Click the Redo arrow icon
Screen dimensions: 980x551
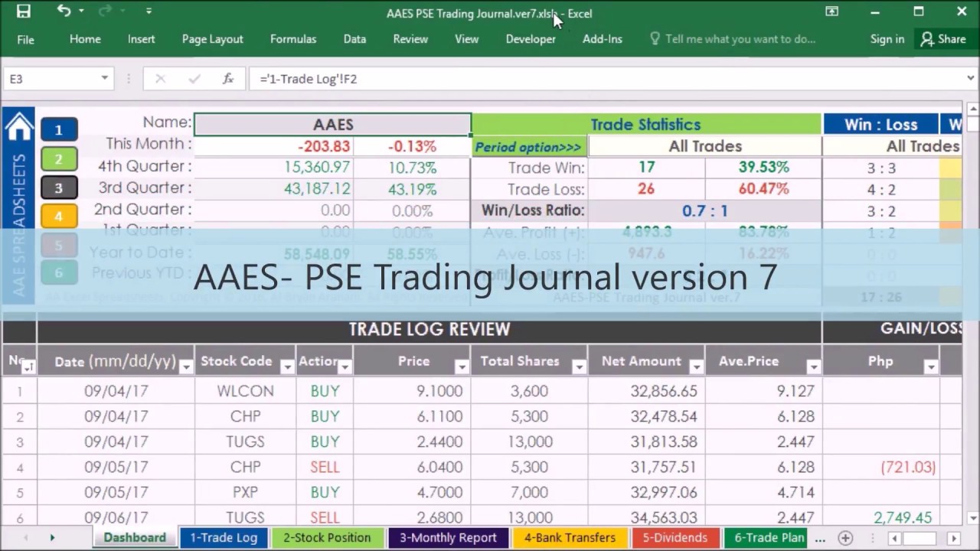point(105,11)
